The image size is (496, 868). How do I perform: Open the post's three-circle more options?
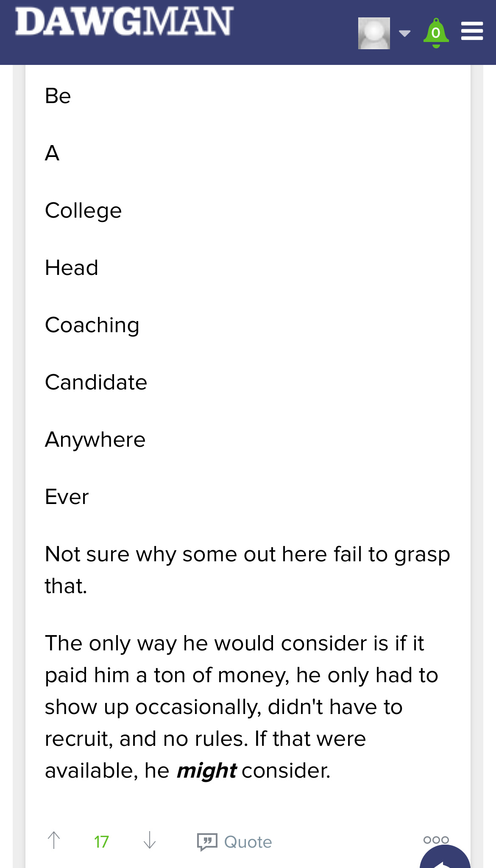[436, 840]
